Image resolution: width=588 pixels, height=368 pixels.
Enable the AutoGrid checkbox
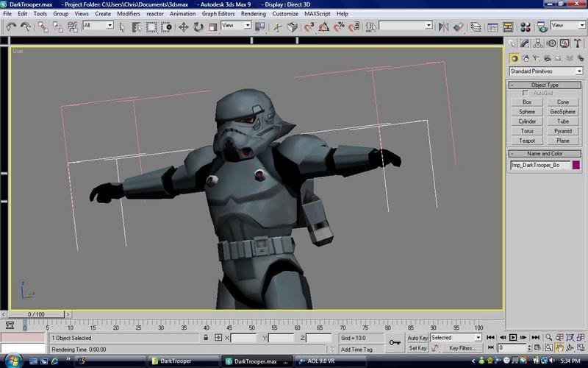pyautogui.click(x=526, y=93)
